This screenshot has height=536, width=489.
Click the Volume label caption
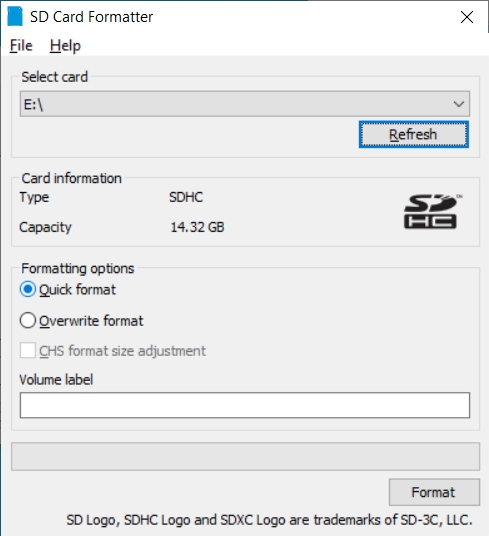pos(56,380)
